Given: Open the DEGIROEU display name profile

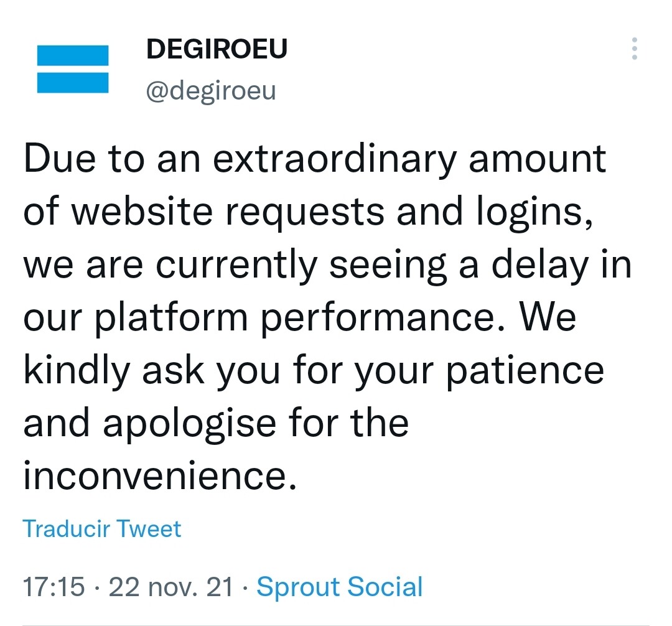Looking at the screenshot, I should tap(217, 49).
